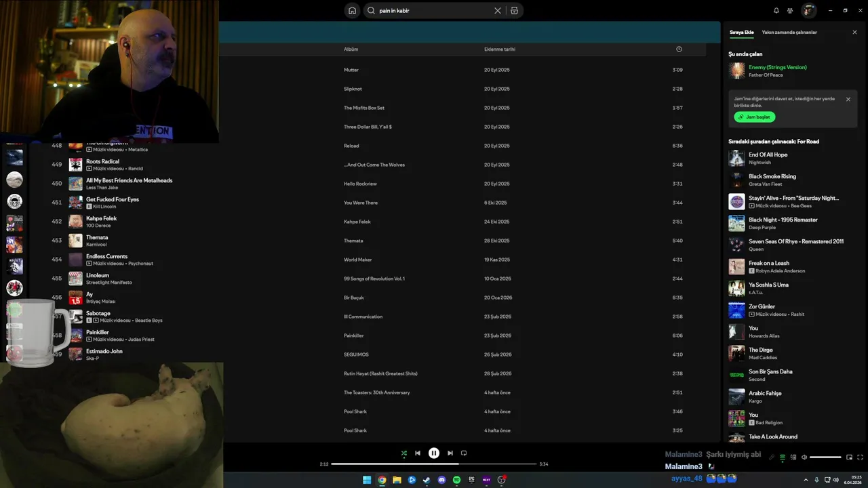Image resolution: width=868 pixels, height=488 pixels.
Task: Click Freak on a Leash thumbnail
Action: coord(736,266)
